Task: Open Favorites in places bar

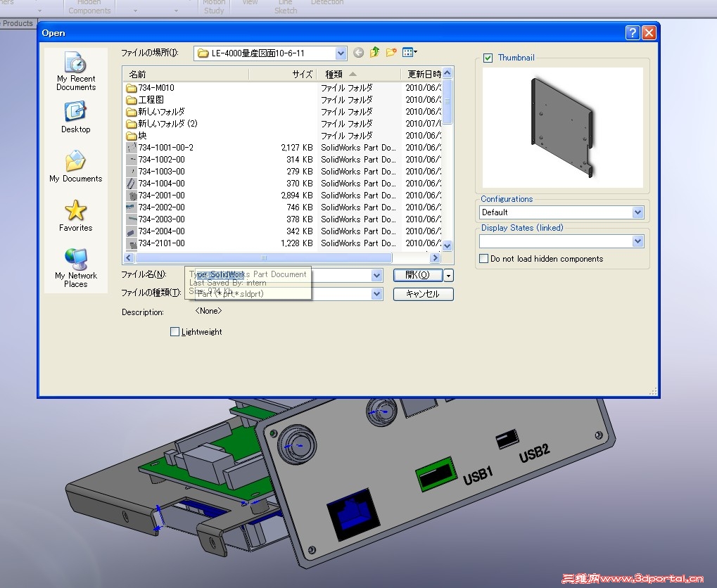Action: tap(76, 216)
